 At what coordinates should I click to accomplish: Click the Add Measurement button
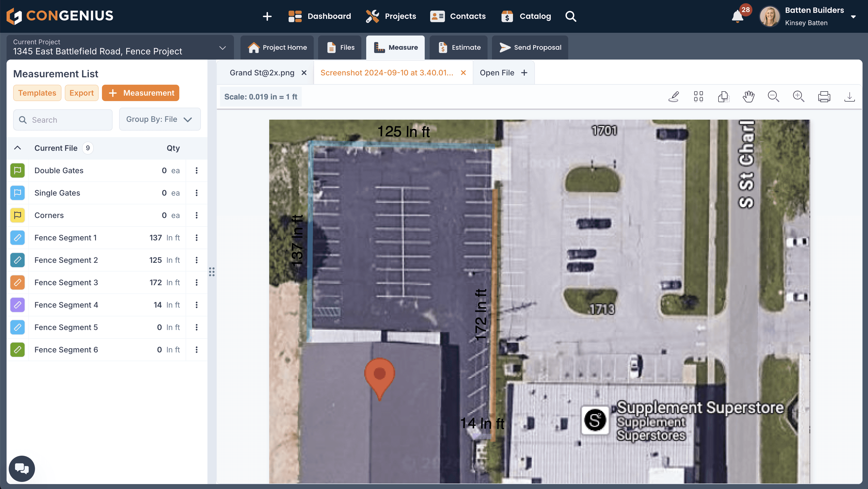click(141, 93)
